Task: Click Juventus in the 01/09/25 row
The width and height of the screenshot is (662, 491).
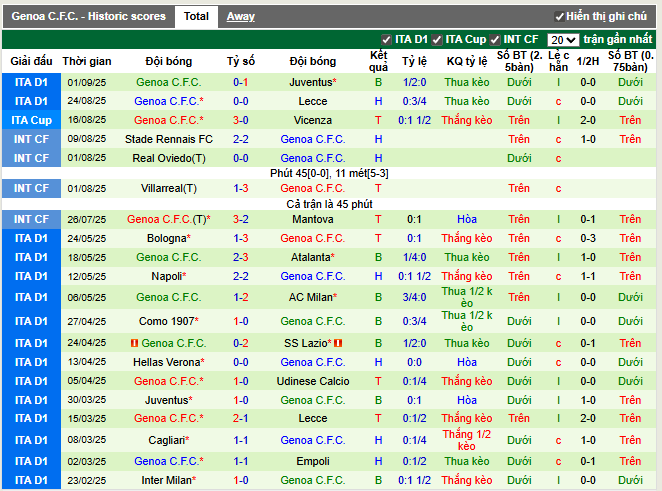Action: 311,82
